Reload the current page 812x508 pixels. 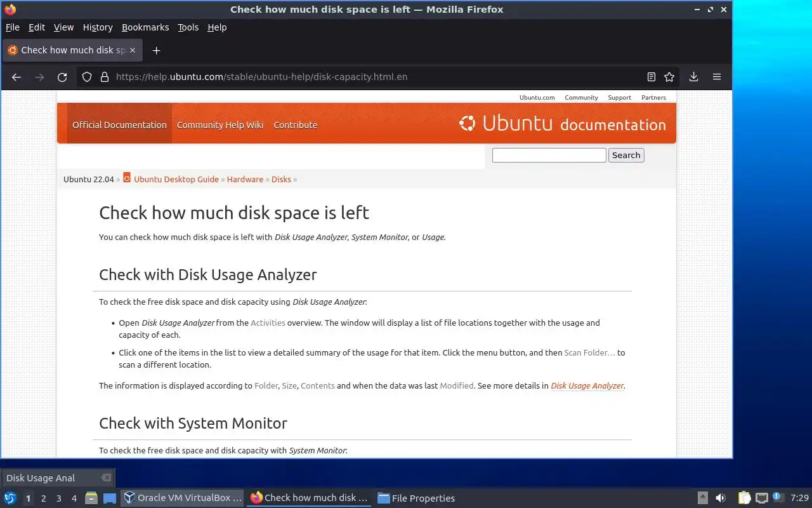coord(62,77)
